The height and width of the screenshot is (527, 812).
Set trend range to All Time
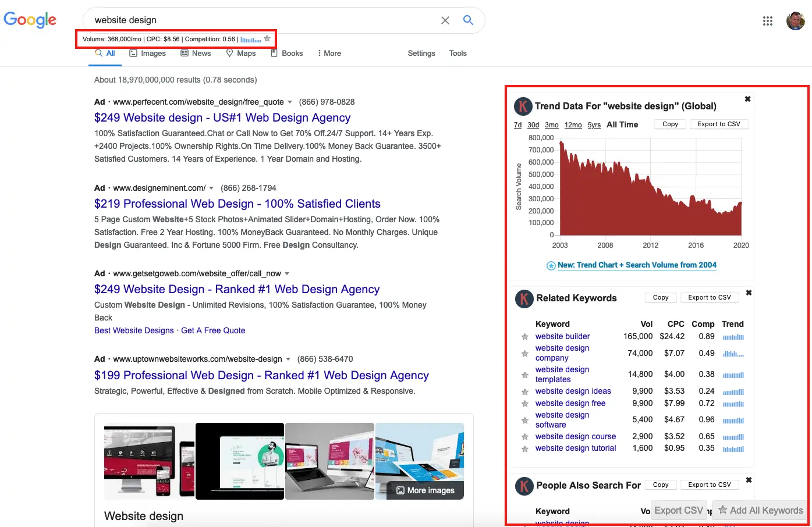(622, 124)
